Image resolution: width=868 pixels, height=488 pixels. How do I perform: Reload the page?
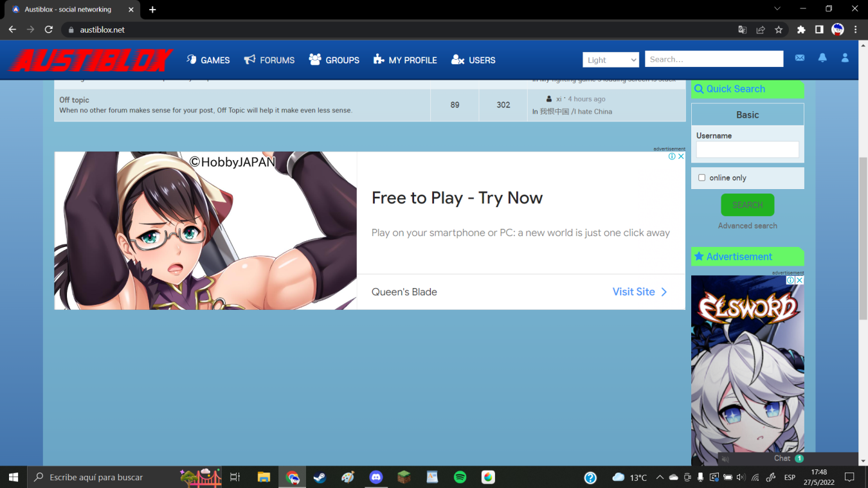click(x=48, y=30)
